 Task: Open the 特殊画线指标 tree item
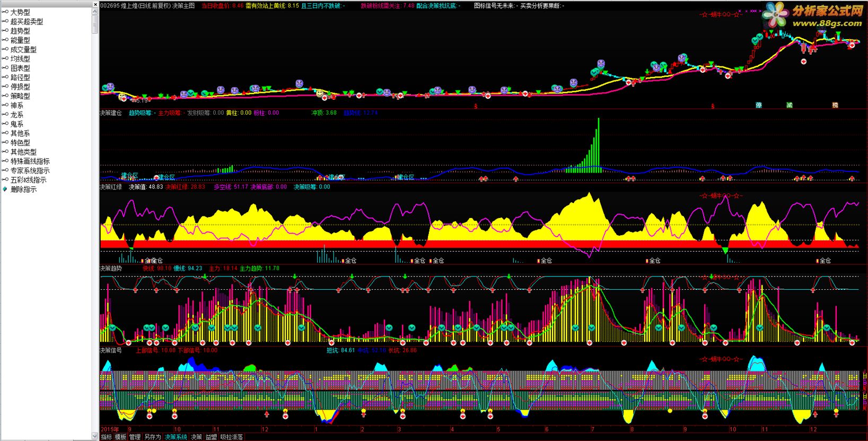pos(30,161)
